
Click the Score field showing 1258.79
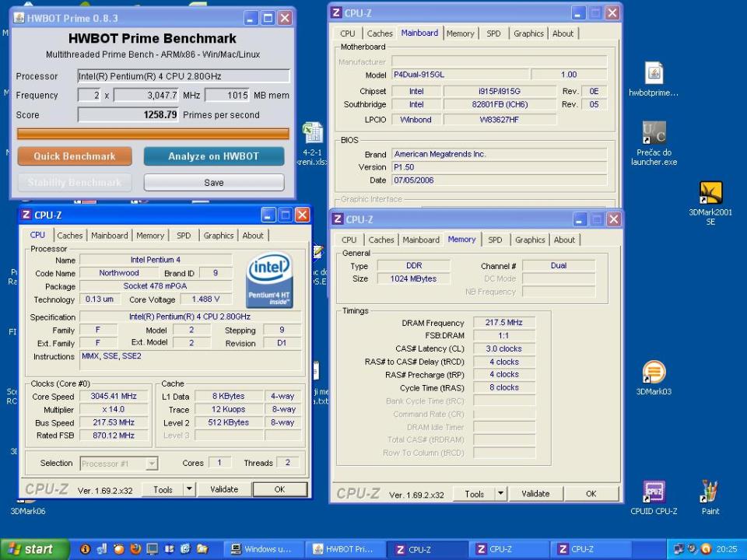point(128,115)
